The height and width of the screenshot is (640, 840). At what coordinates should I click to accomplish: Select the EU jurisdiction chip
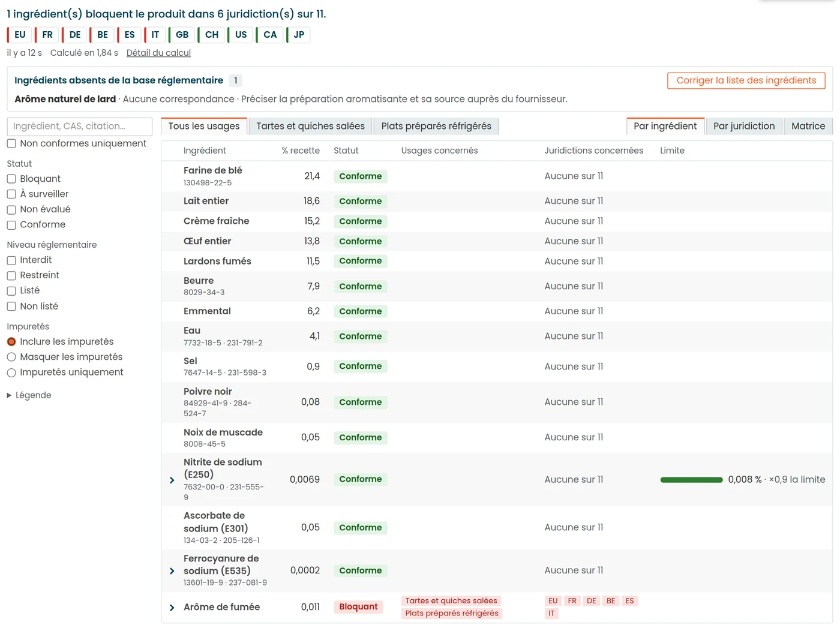point(20,35)
